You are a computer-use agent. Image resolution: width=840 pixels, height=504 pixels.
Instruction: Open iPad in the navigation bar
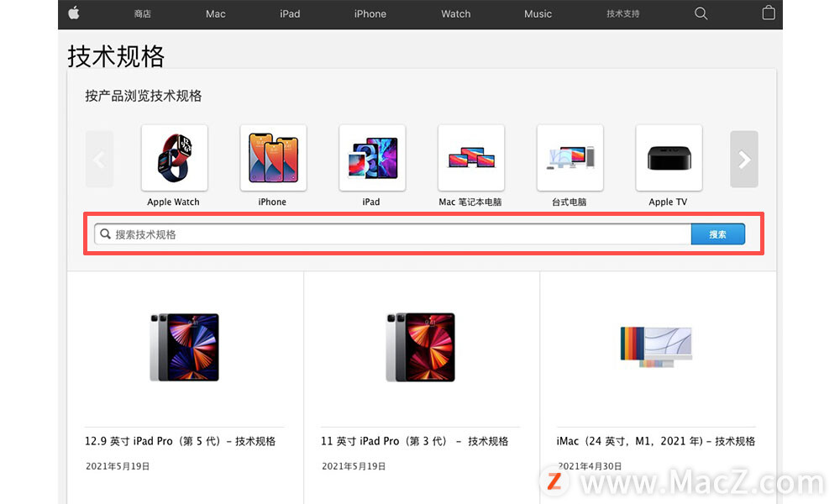pos(290,14)
